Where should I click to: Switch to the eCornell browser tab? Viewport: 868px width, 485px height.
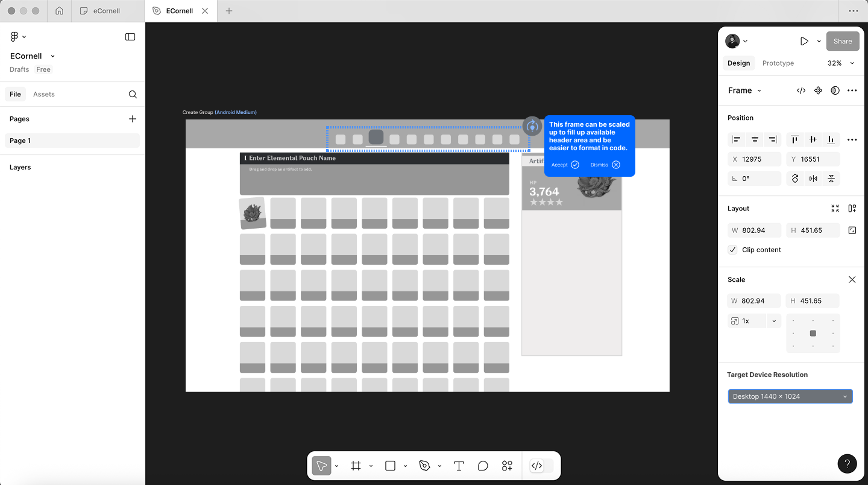(x=107, y=11)
